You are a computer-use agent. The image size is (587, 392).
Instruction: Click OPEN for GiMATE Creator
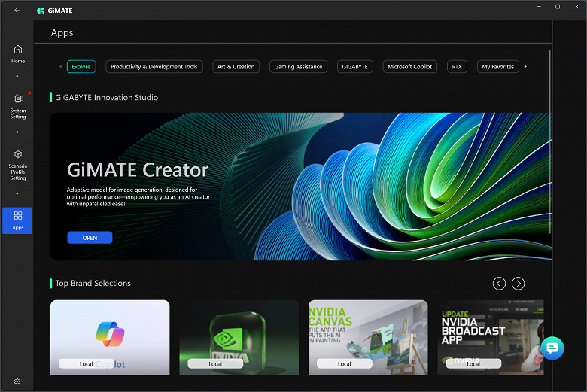coord(90,238)
